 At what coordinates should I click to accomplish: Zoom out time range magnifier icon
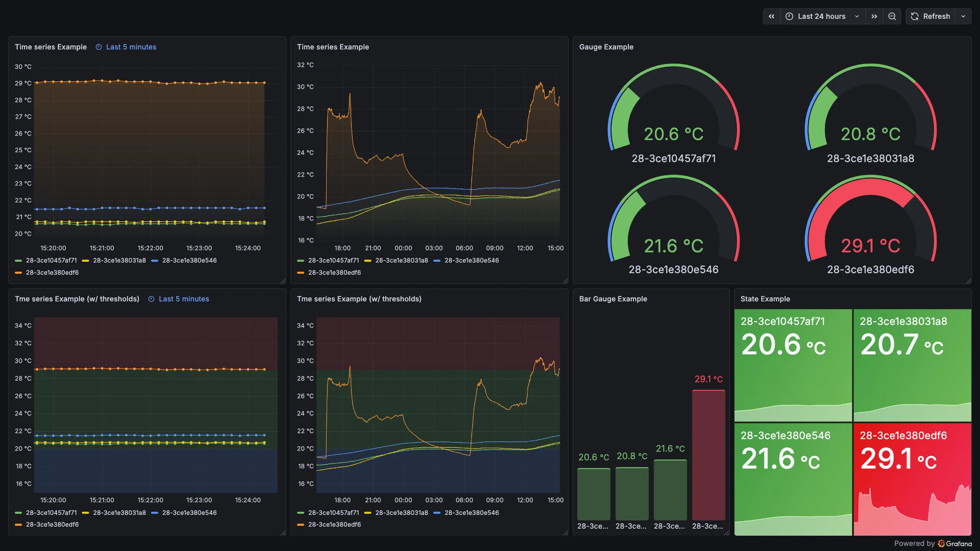(892, 16)
